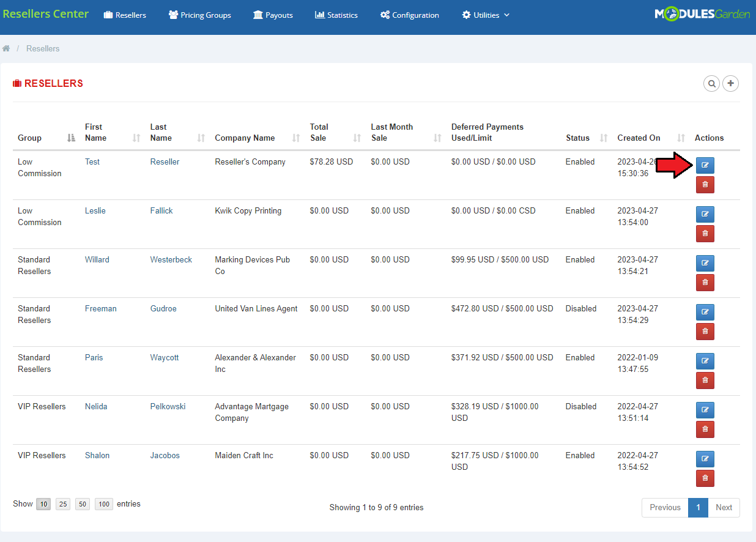Select the Maiden Craft Inc cell

click(244, 455)
